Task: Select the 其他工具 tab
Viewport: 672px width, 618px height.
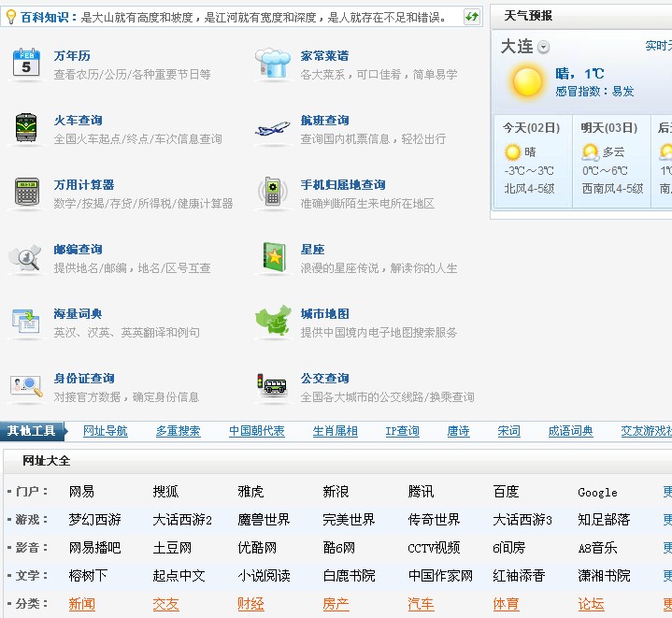Action: pos(32,431)
